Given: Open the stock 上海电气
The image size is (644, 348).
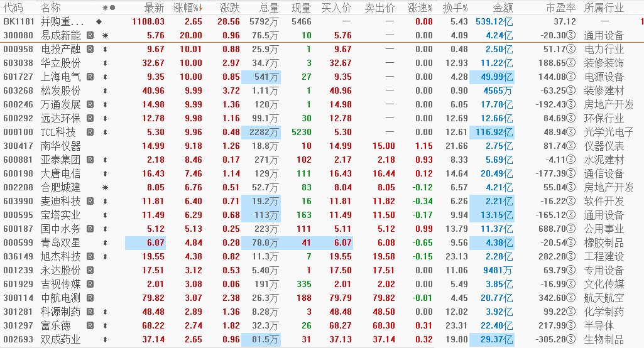Looking at the screenshot, I should point(60,77).
